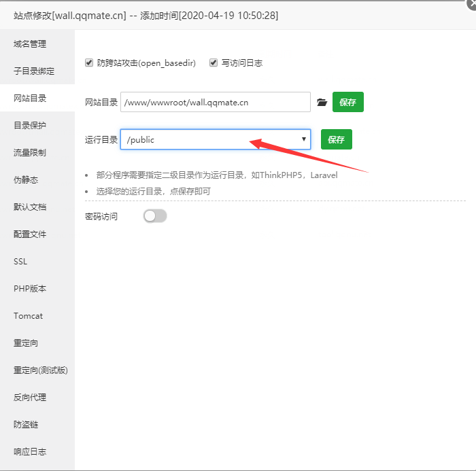This screenshot has width=476, height=471.
Task: Save the 运行目录 selection
Action: tap(336, 140)
